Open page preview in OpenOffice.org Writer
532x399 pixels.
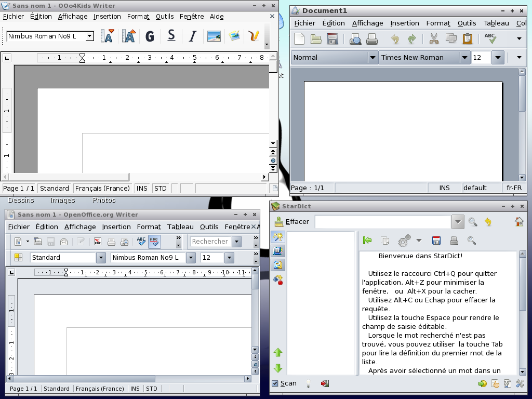click(x=125, y=242)
